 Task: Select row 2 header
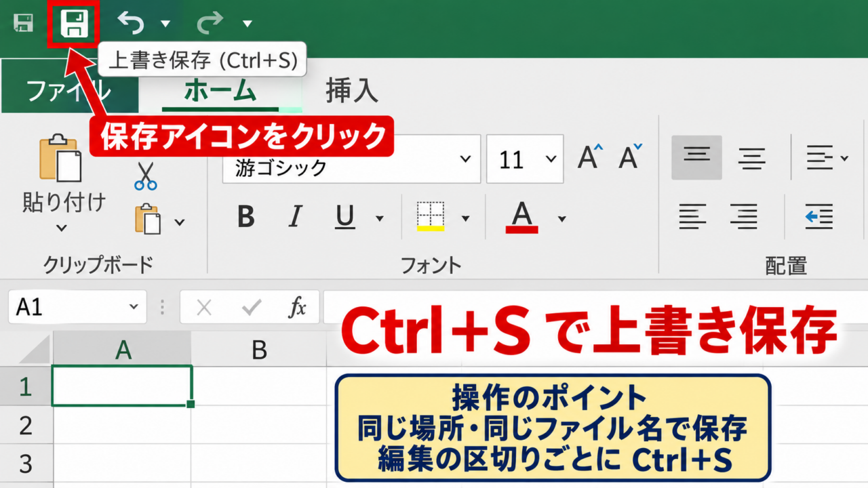26,426
